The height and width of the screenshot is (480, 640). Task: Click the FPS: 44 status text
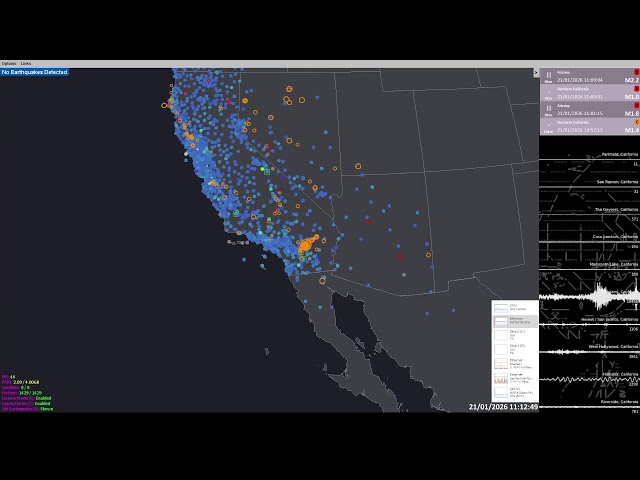coord(8,377)
